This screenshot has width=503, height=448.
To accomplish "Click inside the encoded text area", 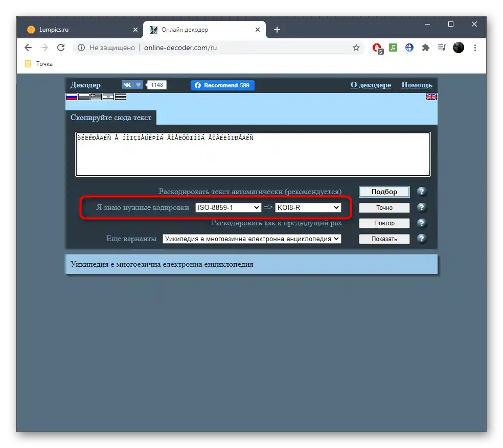I will [x=253, y=154].
